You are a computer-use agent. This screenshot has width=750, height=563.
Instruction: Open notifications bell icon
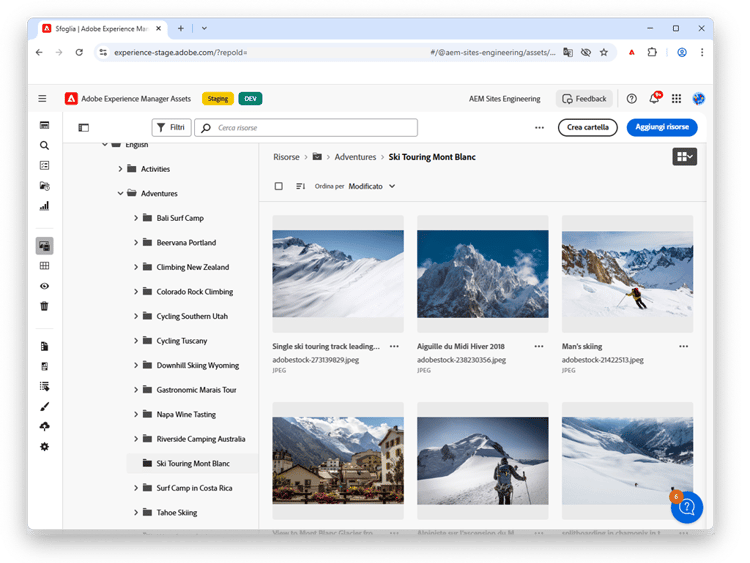[654, 98]
